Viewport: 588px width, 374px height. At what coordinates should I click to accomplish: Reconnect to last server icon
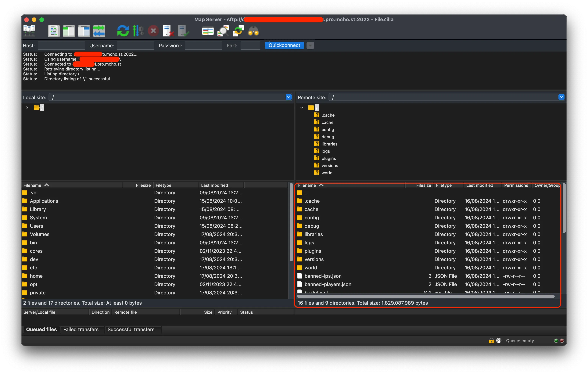(x=183, y=31)
